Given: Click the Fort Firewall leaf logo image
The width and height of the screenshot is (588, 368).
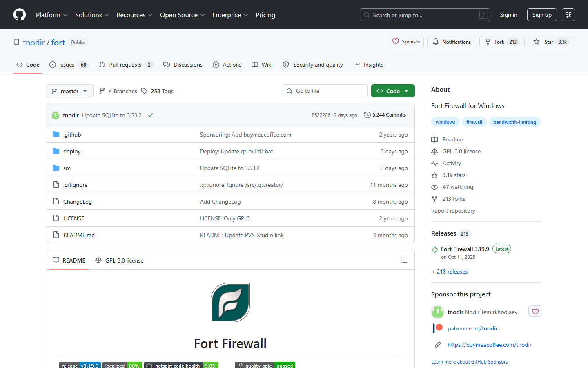Looking at the screenshot, I should click(230, 303).
